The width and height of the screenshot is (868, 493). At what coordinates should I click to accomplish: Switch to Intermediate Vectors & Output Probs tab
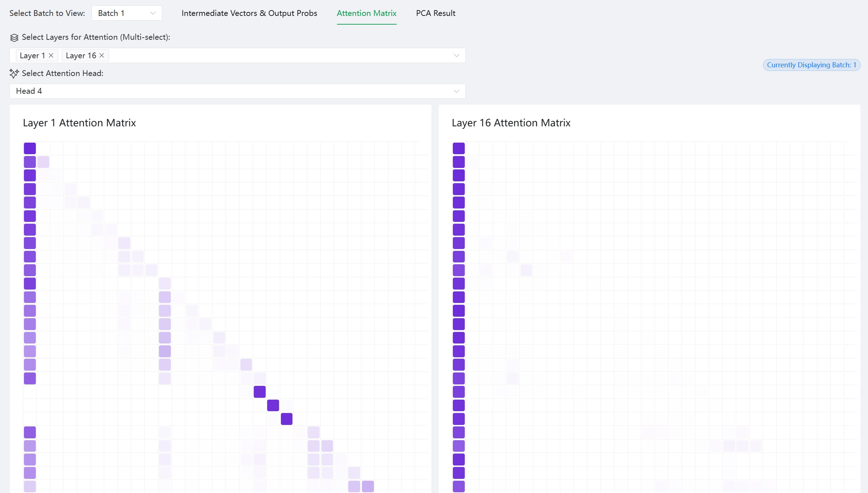249,13
